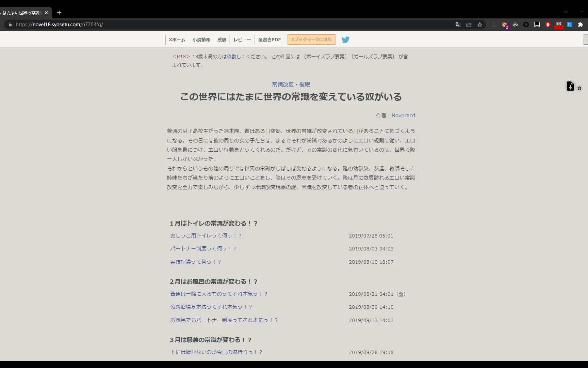Click the date 2019/09/13 14:03
Image resolution: width=588 pixels, height=368 pixels.
click(x=371, y=320)
